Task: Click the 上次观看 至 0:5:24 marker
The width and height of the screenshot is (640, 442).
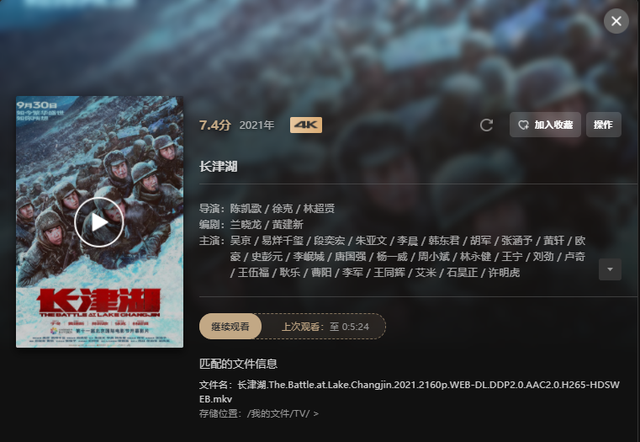Action: click(x=325, y=327)
